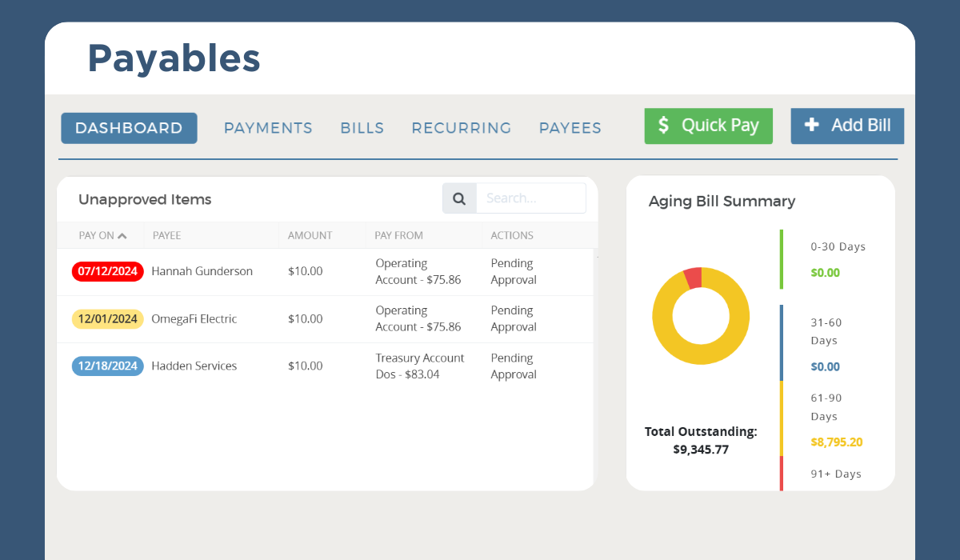The height and width of the screenshot is (560, 960).
Task: Open the PAYEES tab
Action: (x=570, y=127)
